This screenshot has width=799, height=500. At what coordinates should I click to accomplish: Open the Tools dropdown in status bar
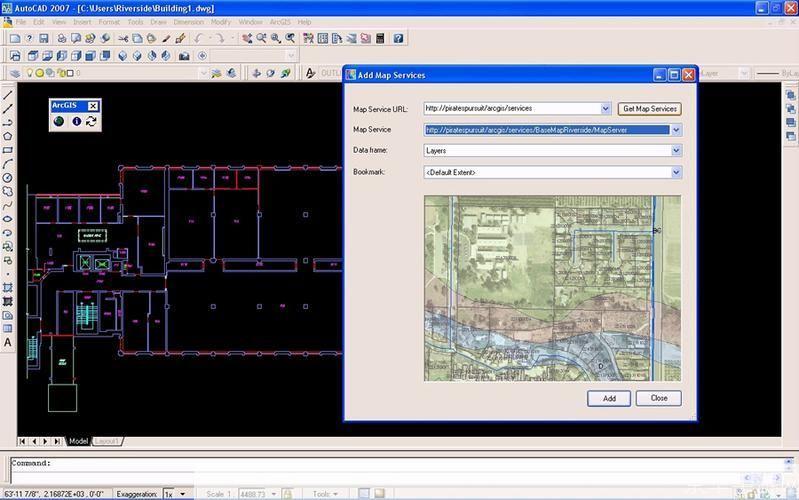click(x=324, y=494)
